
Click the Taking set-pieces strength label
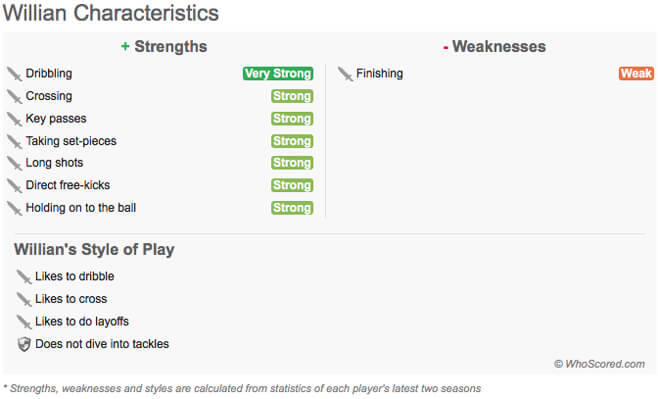tap(71, 141)
